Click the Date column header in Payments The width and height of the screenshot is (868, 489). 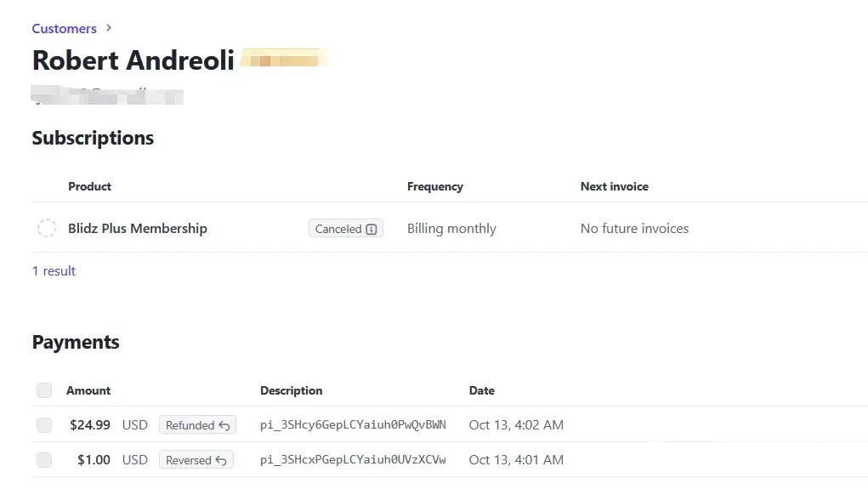(x=481, y=390)
